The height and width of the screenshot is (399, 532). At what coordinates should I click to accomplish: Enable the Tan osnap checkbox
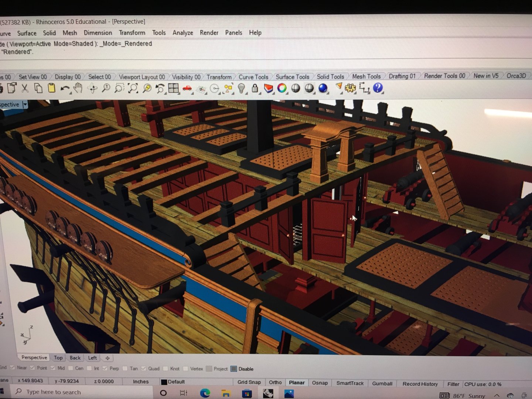[125, 368]
